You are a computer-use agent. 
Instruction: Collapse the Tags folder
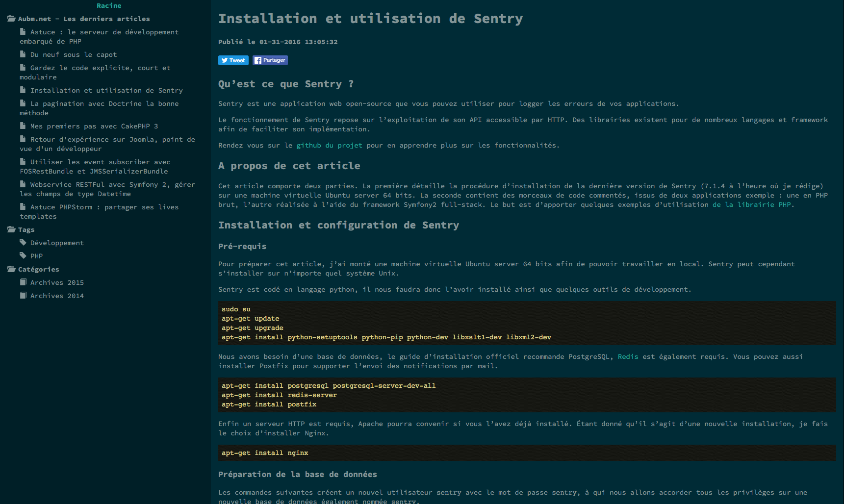[11, 229]
